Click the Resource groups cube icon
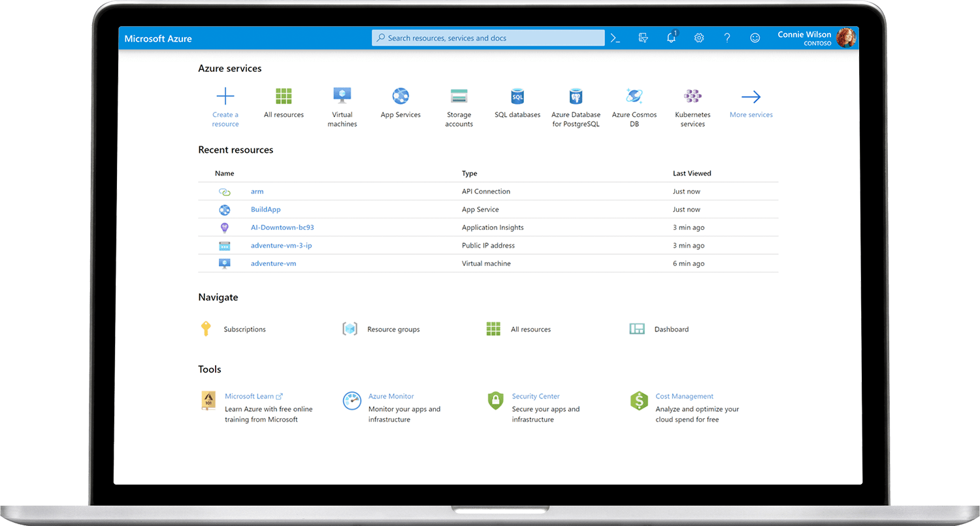The height and width of the screenshot is (526, 980). 350,329
